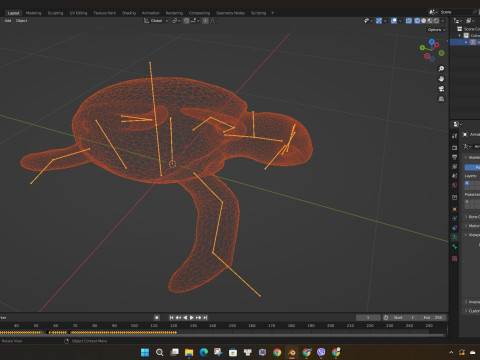Toggle proportional editing in header

click(205, 21)
